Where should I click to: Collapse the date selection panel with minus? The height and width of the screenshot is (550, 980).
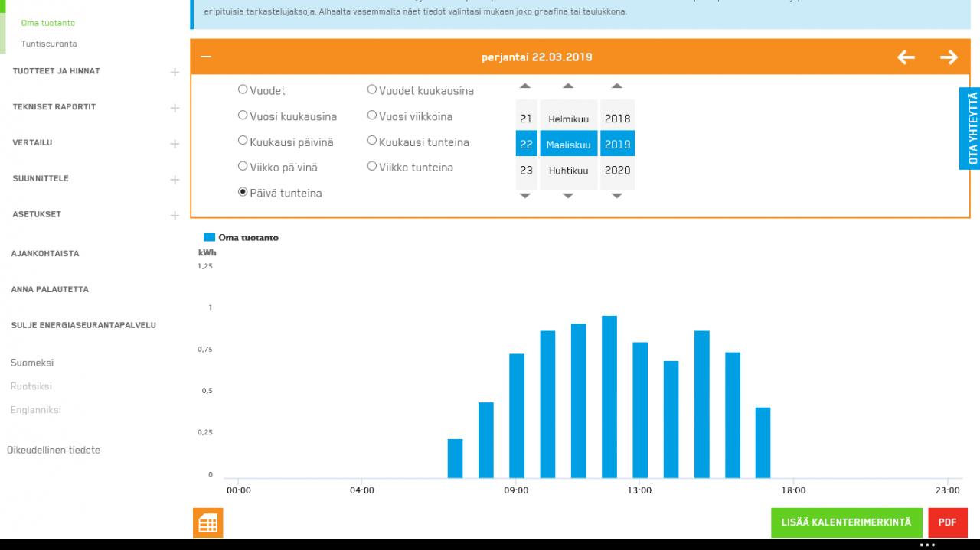(205, 57)
